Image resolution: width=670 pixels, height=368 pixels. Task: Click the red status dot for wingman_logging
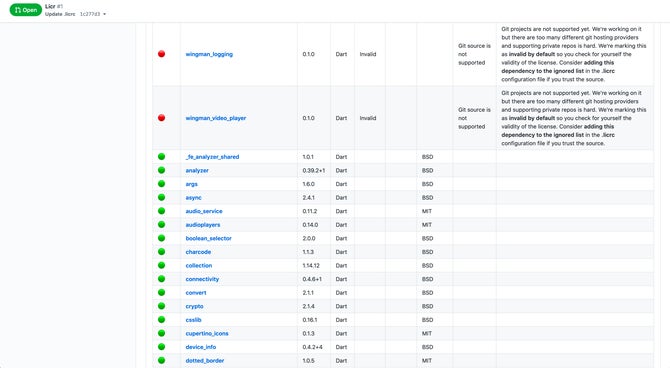coord(162,54)
